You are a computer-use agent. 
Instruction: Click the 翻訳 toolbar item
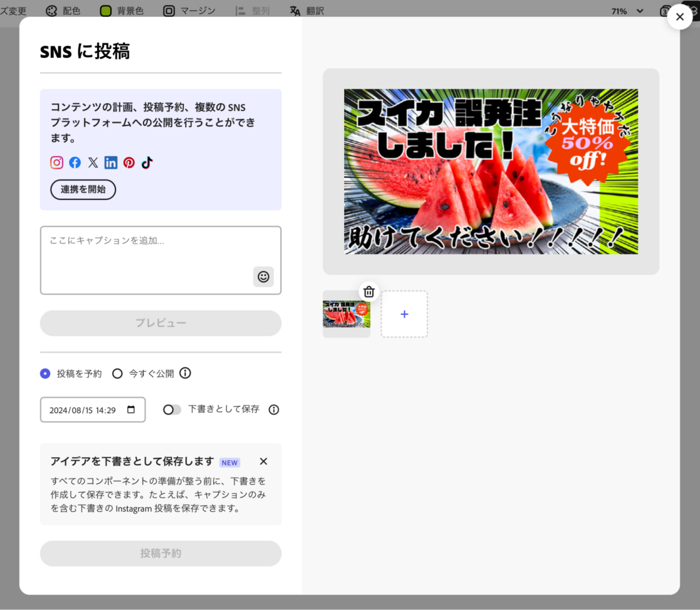307,10
